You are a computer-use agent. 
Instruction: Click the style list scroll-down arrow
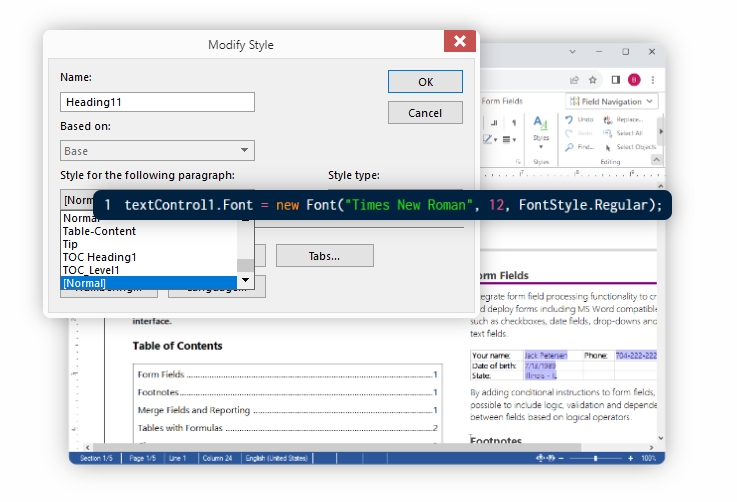point(245,280)
